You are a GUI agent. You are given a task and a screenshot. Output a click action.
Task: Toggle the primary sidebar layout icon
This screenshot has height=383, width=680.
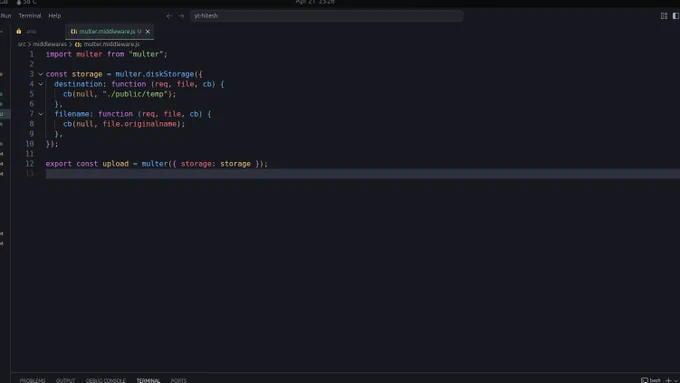point(676,16)
